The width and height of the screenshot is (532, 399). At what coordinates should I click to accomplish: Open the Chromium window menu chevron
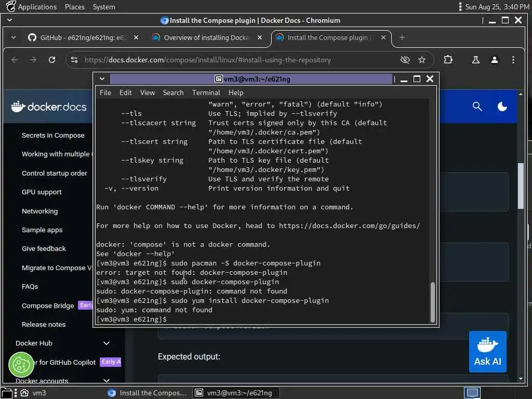(x=9, y=20)
